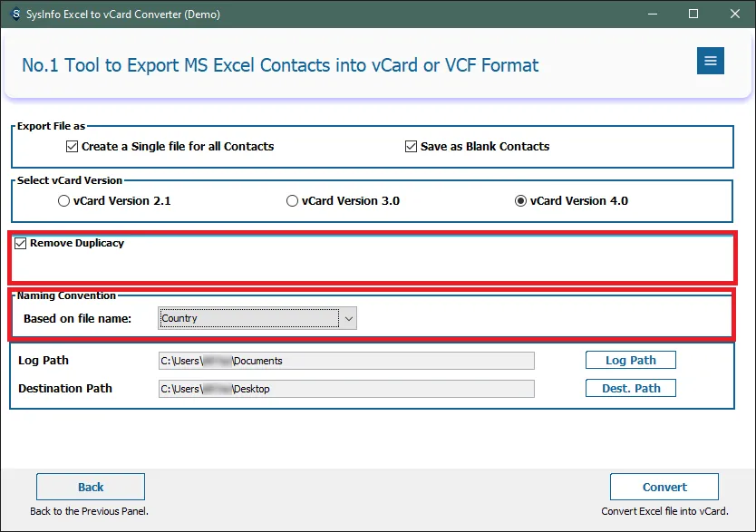Image resolution: width=756 pixels, height=532 pixels.
Task: Click the SysInfo app logo icon
Action: coord(13,14)
